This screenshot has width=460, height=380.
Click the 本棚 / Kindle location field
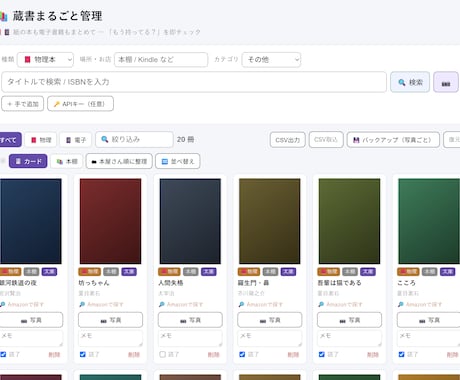(161, 60)
